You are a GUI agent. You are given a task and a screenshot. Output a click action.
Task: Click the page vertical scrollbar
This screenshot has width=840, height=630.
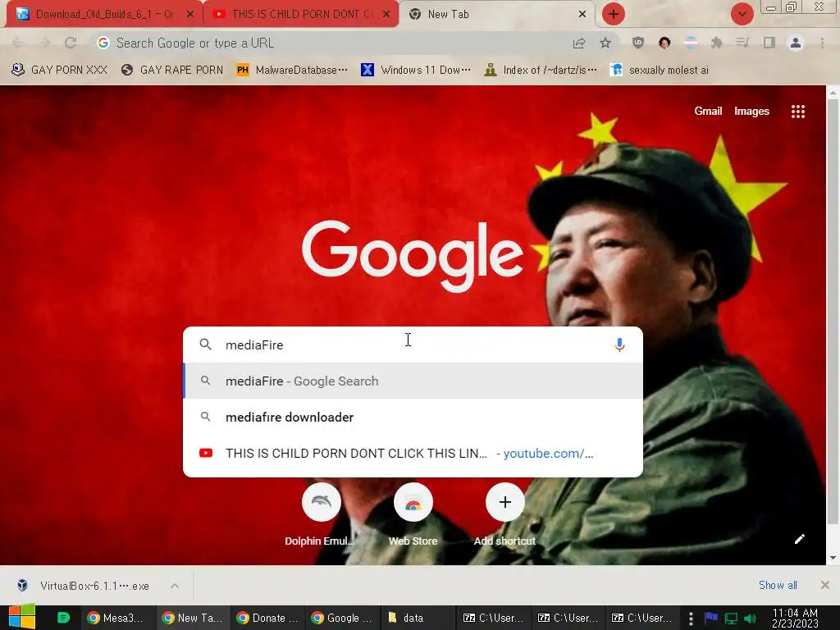coord(833,311)
